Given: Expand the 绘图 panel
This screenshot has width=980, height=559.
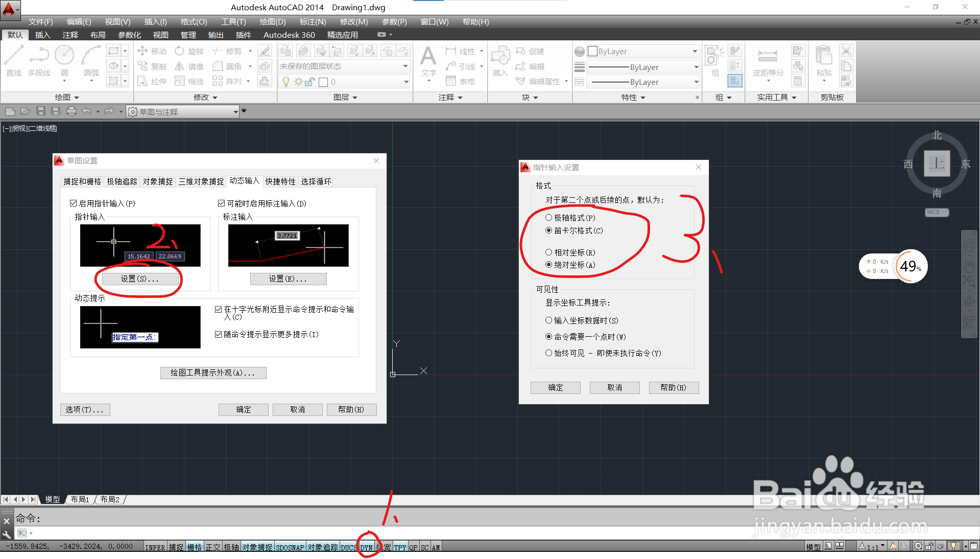Looking at the screenshot, I should coord(67,97).
